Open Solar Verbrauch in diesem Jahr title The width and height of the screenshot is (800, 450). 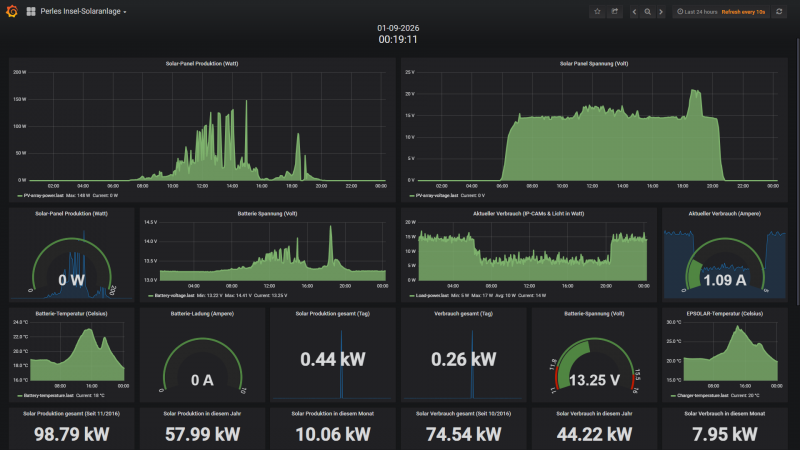[594, 414]
